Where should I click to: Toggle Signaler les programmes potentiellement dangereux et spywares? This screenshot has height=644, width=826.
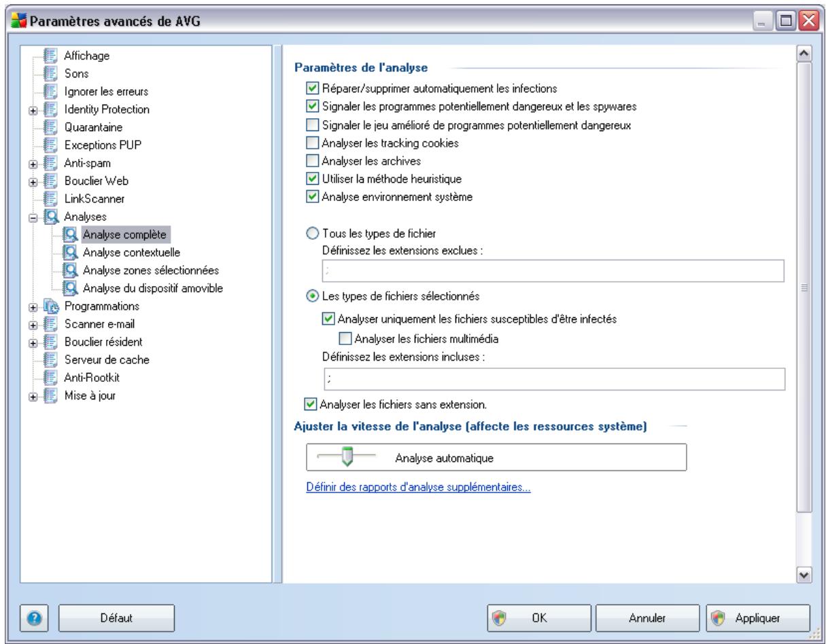pyautogui.click(x=312, y=106)
